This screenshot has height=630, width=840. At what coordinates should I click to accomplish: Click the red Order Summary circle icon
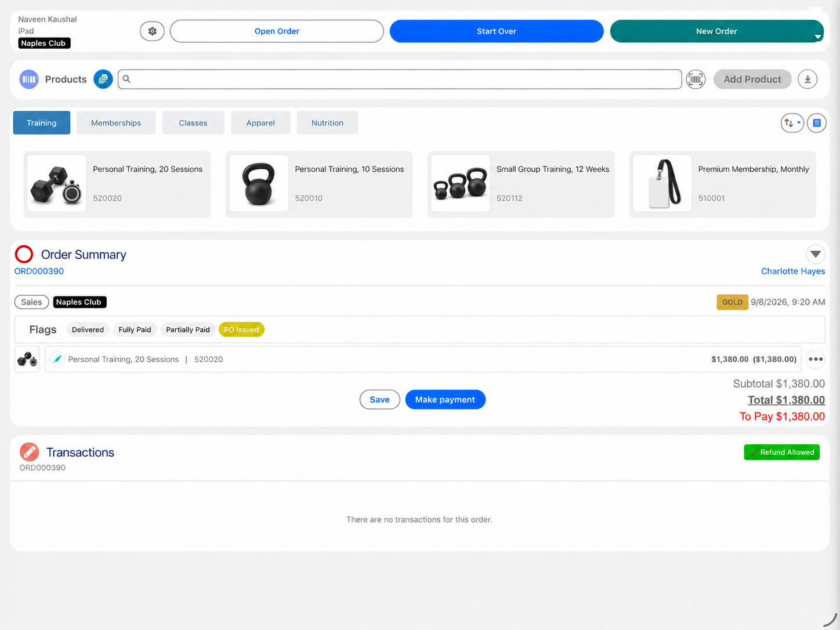tap(24, 254)
